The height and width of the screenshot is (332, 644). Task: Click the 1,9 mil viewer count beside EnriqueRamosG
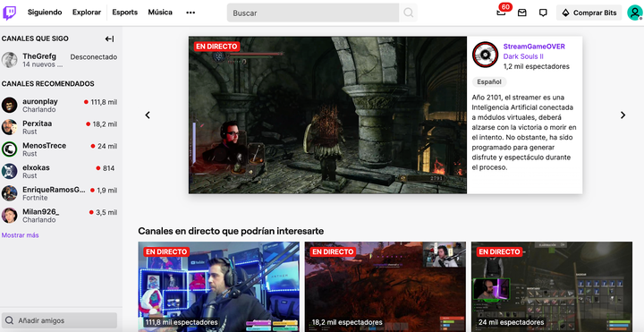click(x=106, y=191)
